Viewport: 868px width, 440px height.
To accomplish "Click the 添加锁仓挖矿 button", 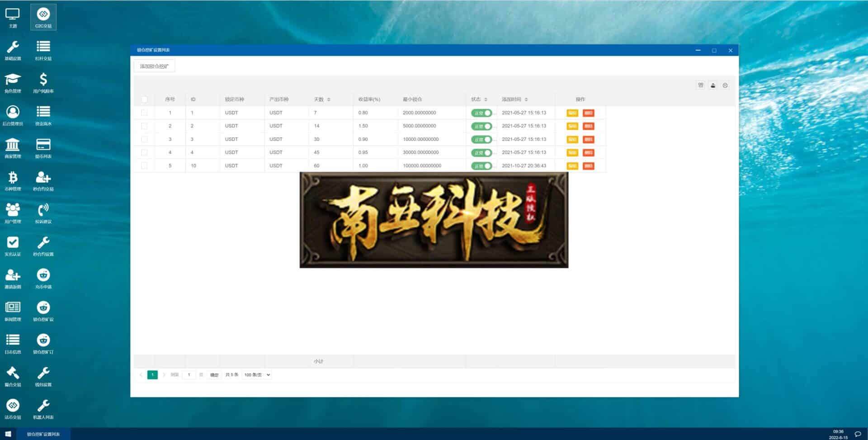I will 154,66.
